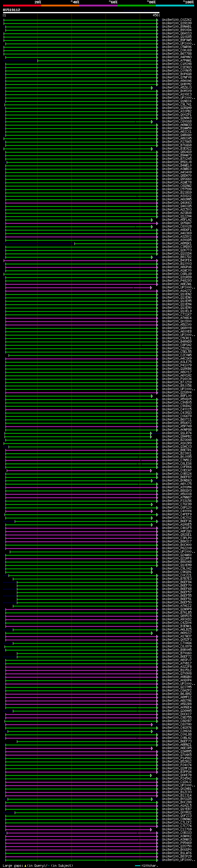Select the UniRef100_Q7NFV8 label

[177, 78]
